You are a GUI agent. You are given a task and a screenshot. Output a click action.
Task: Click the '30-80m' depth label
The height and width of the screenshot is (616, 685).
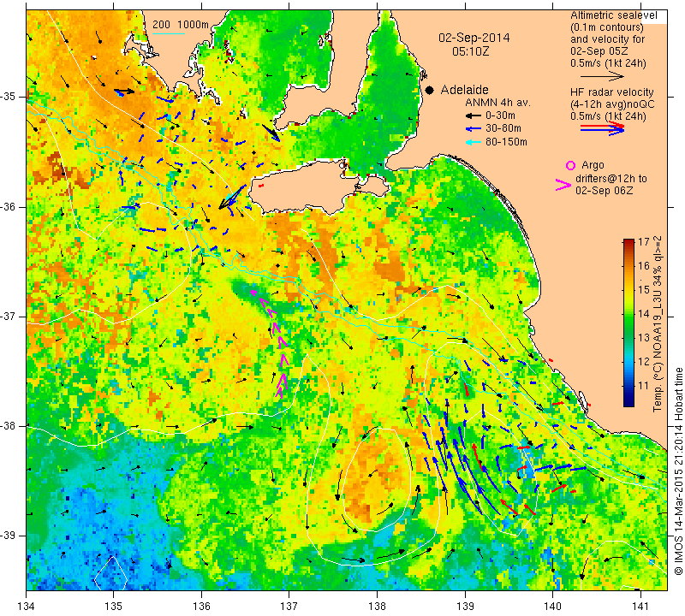coord(503,128)
